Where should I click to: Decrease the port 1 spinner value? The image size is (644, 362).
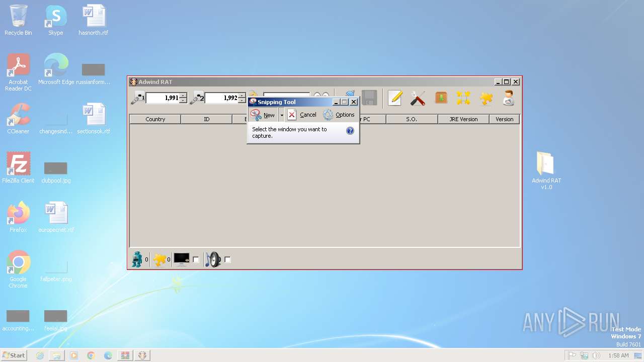tap(183, 101)
